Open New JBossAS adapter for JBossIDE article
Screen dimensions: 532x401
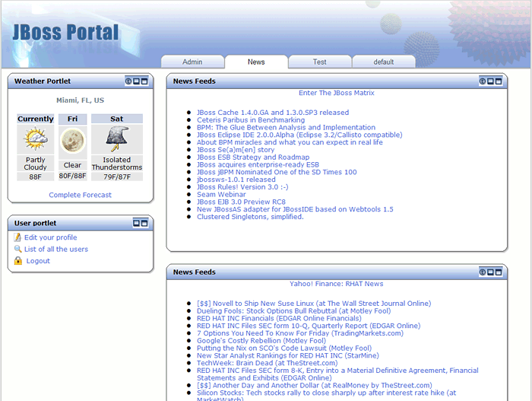click(x=295, y=209)
